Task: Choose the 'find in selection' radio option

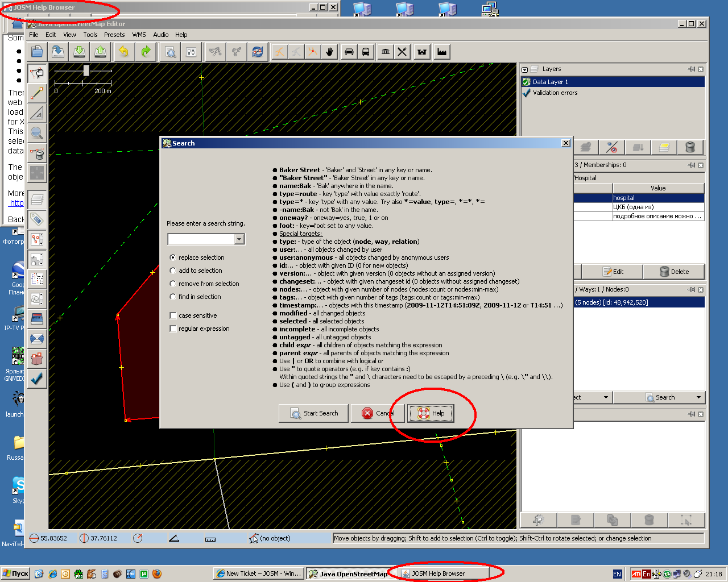Action: (x=173, y=297)
